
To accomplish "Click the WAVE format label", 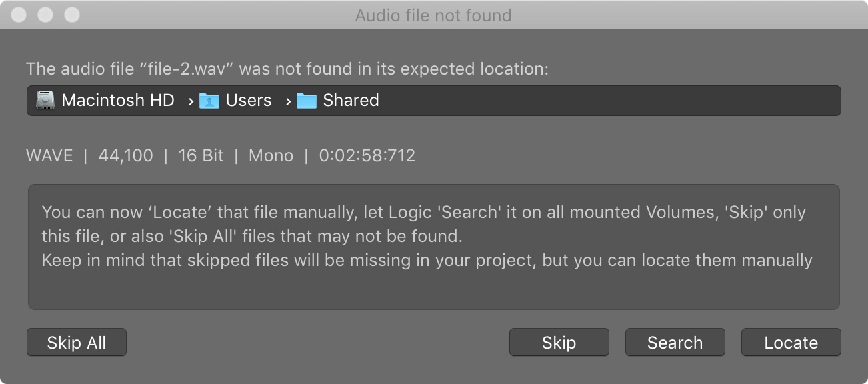I will (x=49, y=156).
